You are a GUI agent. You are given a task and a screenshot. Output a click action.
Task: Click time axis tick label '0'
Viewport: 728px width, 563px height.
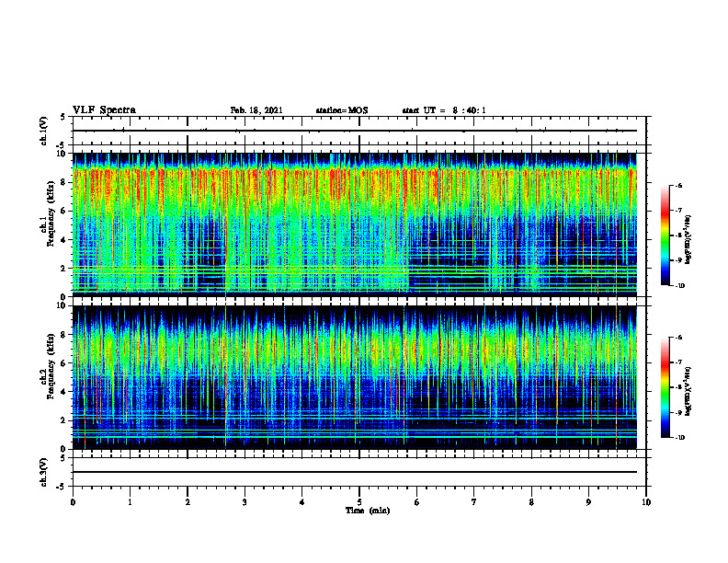(73, 502)
